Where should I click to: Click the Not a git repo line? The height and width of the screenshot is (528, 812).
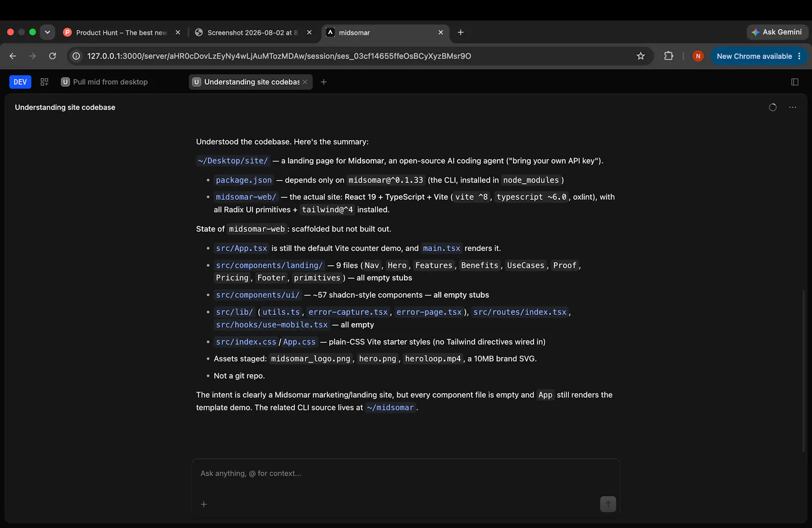(x=239, y=376)
